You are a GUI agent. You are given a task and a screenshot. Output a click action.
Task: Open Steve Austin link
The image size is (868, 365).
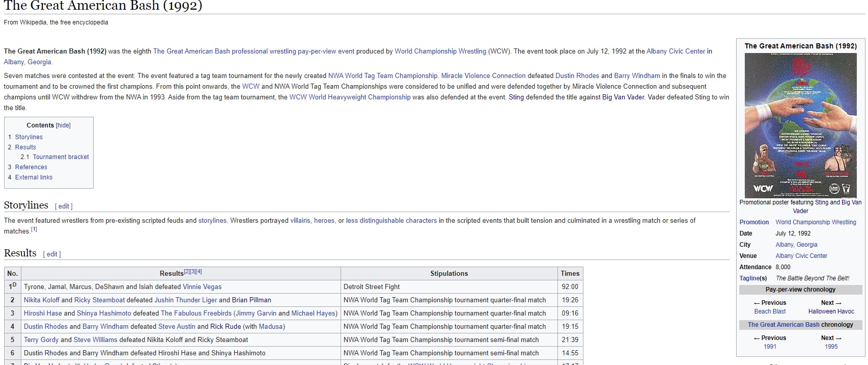point(177,327)
